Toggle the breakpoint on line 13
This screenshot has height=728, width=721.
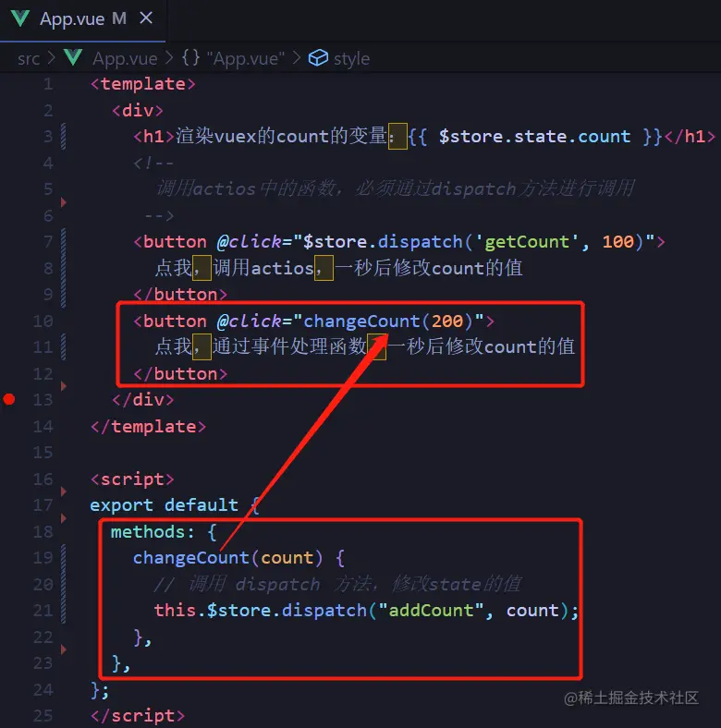pyautogui.click(x=9, y=399)
